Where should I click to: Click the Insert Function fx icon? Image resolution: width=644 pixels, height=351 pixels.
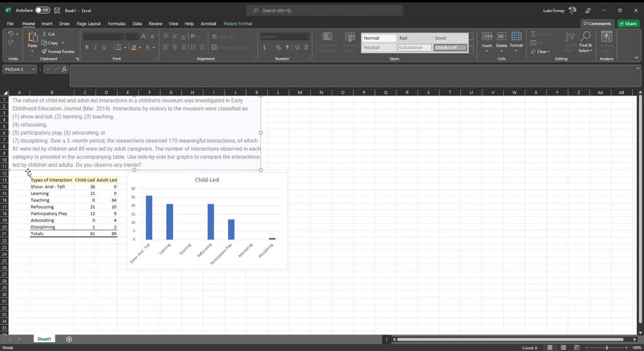click(x=64, y=69)
